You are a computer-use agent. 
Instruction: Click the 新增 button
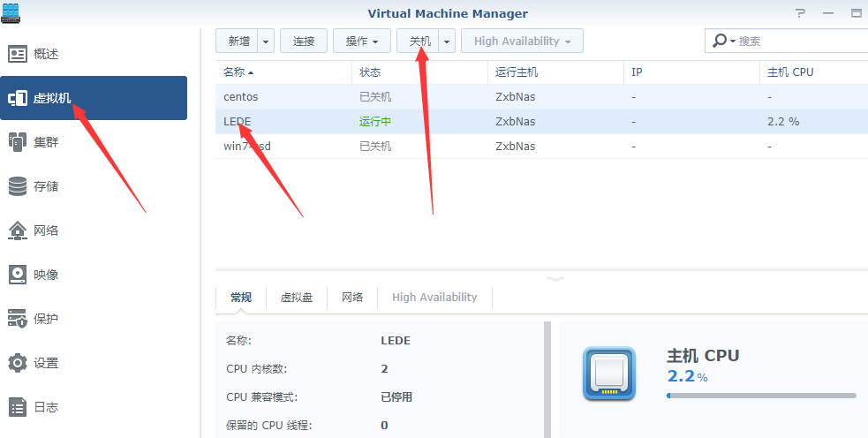click(238, 41)
